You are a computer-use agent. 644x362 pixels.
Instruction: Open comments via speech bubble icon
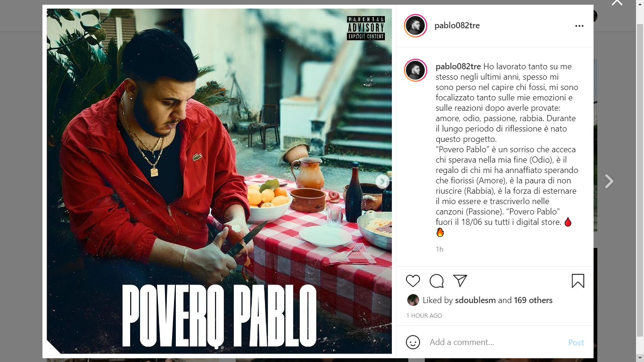[437, 281]
